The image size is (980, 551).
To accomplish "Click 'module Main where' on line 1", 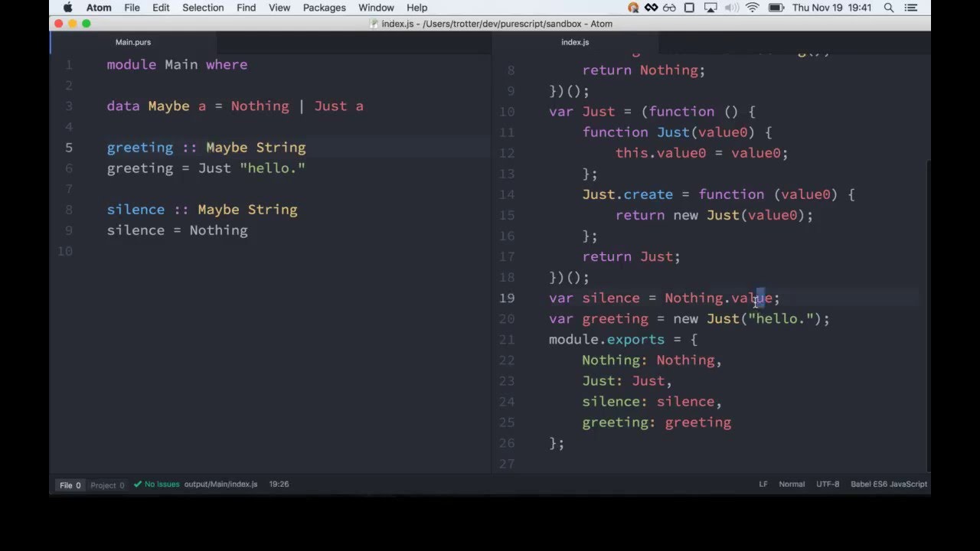I will [x=177, y=65].
